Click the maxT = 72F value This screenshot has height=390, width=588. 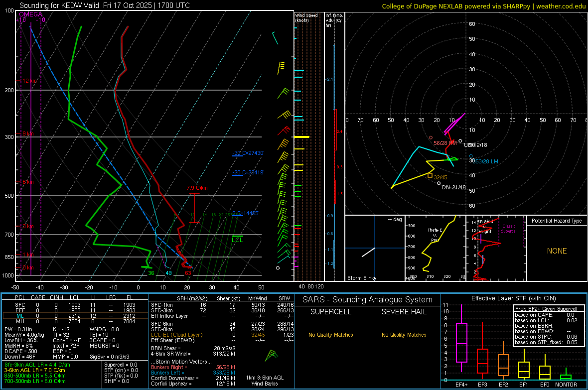pos(66,346)
